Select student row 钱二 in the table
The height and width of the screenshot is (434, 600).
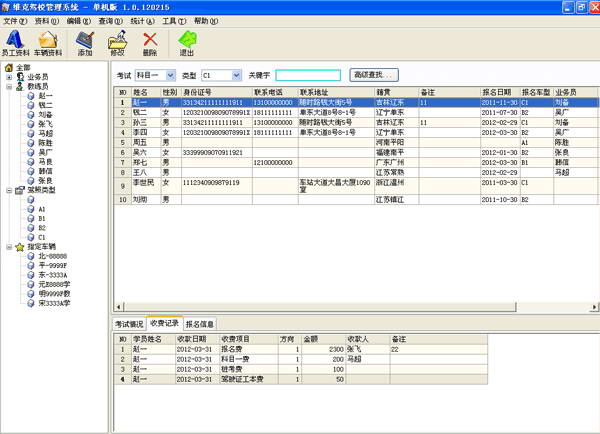tap(356, 113)
